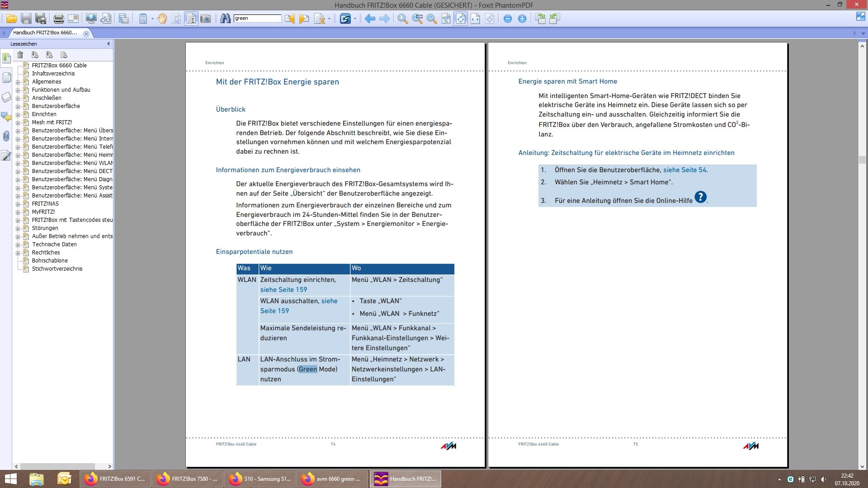Viewport: 868px width, 488px height.
Task: Follow the 'siehe Seite 54' link
Action: pos(684,170)
